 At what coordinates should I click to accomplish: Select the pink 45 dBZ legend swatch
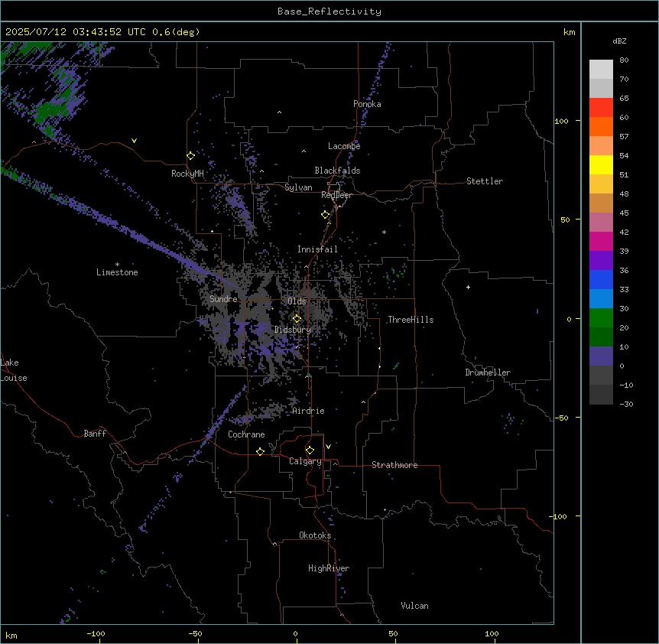601,223
